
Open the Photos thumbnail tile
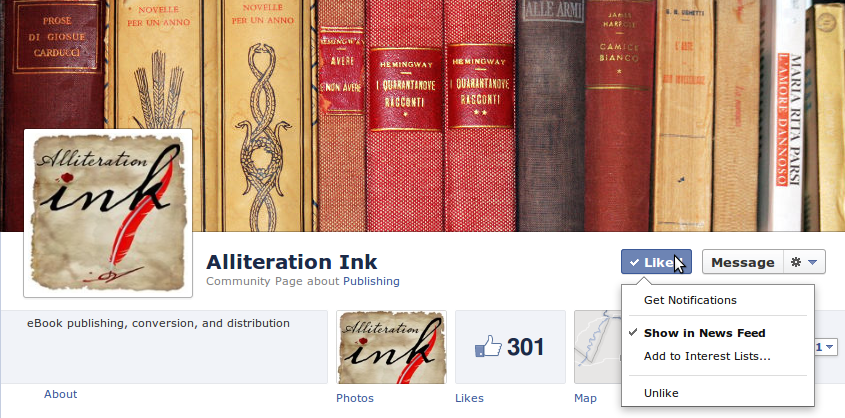click(x=391, y=347)
